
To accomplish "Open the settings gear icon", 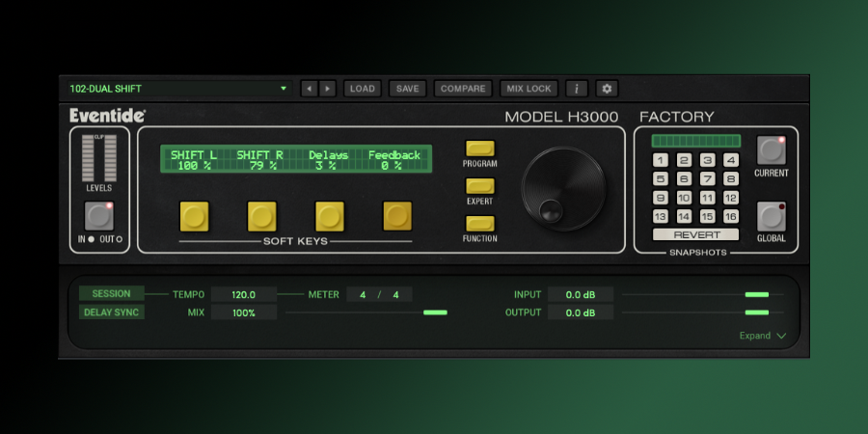I will click(x=607, y=89).
